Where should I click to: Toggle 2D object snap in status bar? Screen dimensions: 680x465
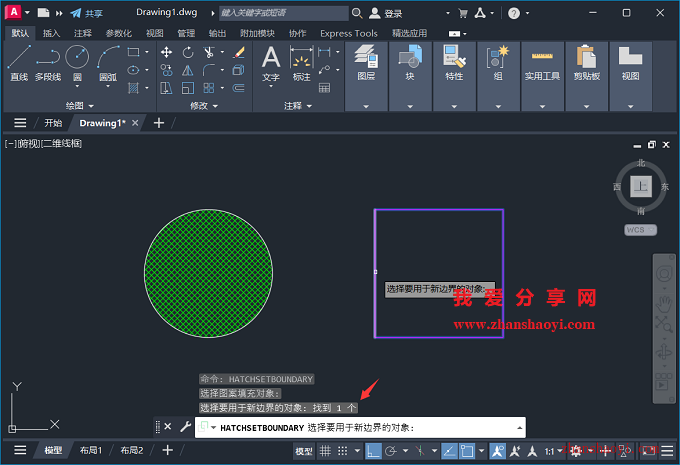(467, 451)
